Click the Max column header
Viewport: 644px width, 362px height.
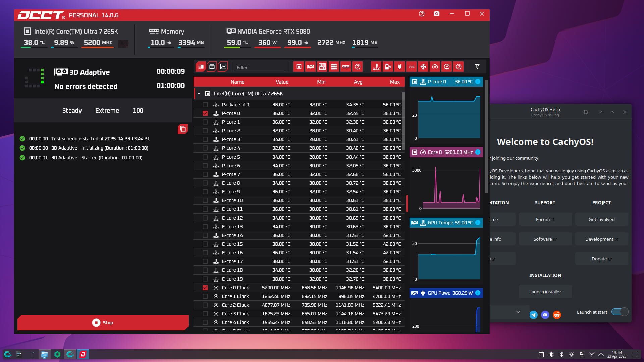(x=394, y=82)
